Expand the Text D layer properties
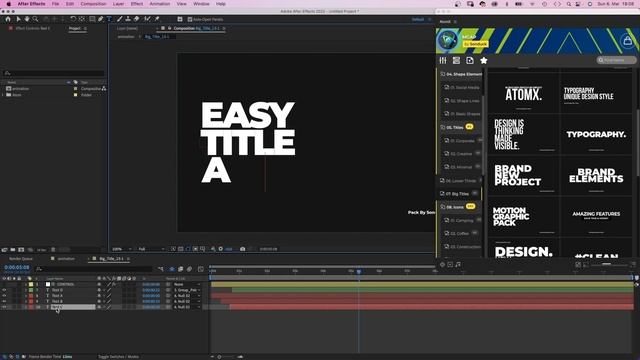This screenshot has width=640, height=360. pyautogui.click(x=25, y=290)
